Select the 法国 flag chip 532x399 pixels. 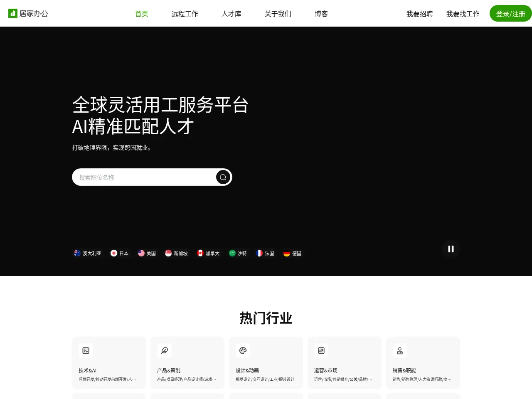[266, 253]
